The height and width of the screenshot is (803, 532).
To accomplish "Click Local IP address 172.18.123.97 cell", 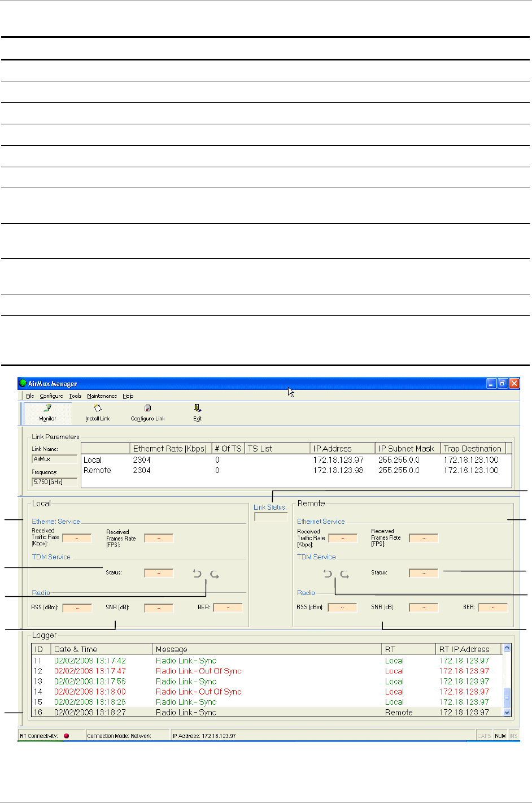I will [x=338, y=460].
